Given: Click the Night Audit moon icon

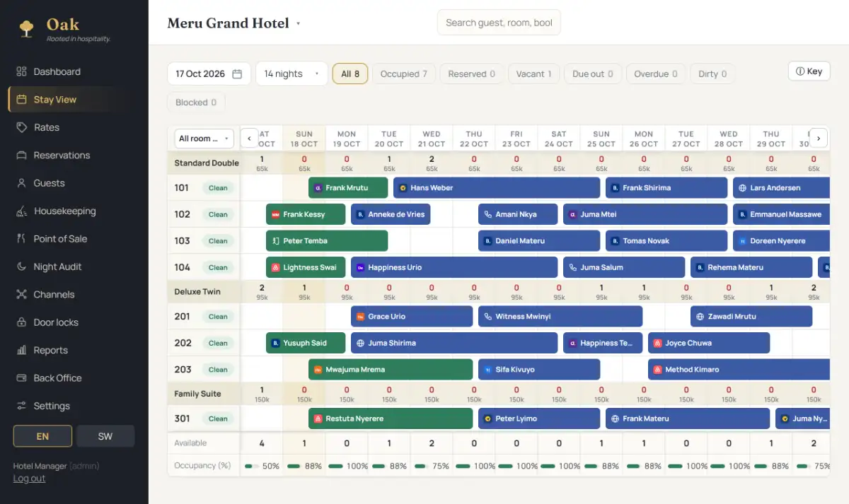Looking at the screenshot, I should (21, 266).
